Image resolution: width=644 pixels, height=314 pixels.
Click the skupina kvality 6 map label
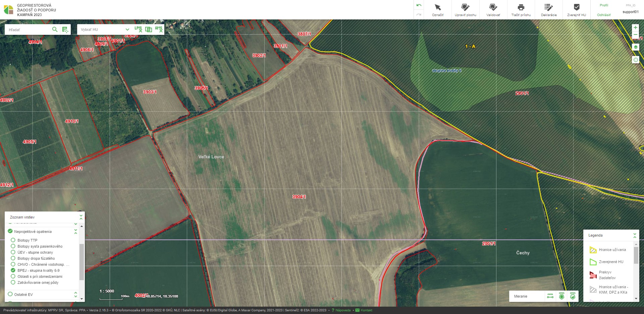[x=446, y=70]
